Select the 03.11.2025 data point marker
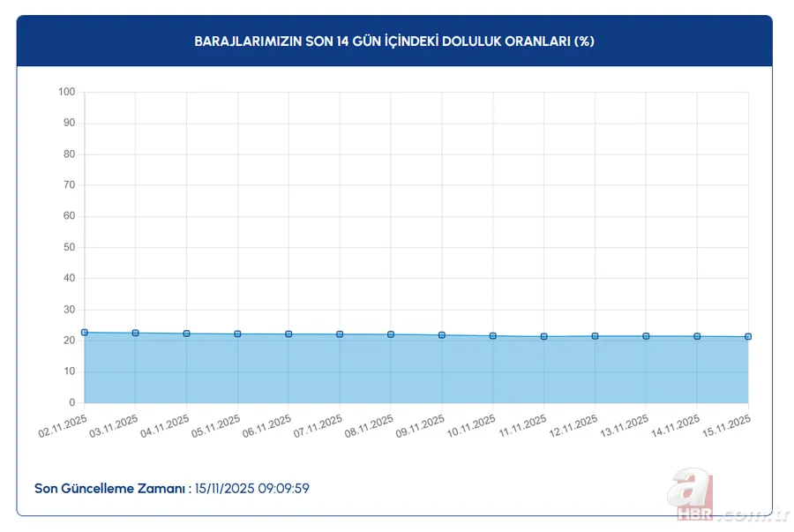The image size is (794, 532). 136,333
